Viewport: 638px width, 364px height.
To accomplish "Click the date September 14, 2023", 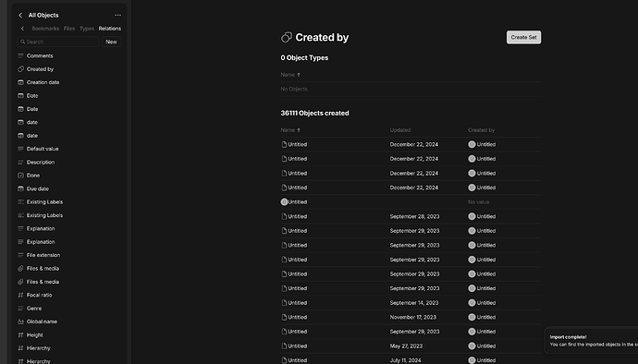I will pyautogui.click(x=414, y=303).
